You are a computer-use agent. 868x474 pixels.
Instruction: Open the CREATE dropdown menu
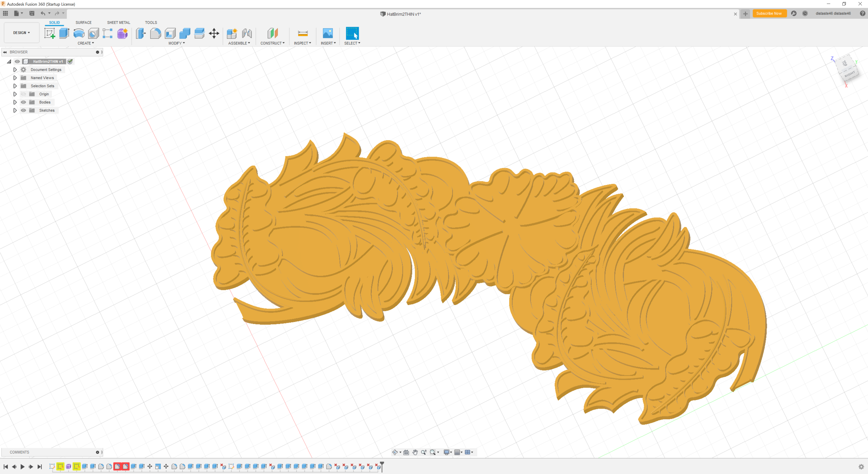point(85,43)
